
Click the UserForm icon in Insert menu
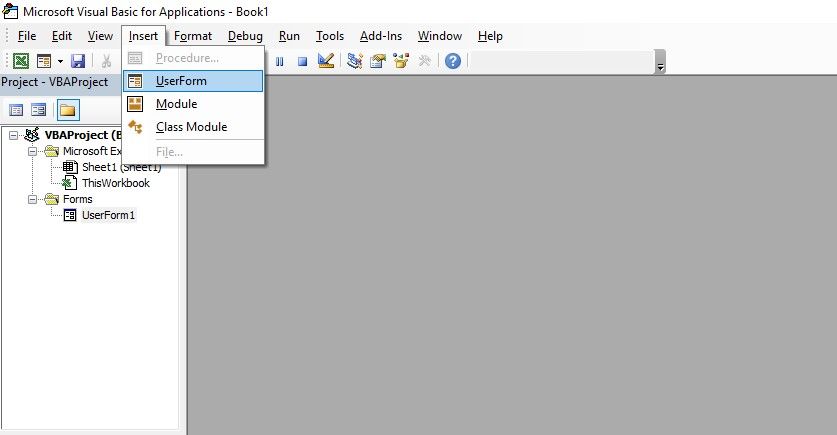[135, 81]
